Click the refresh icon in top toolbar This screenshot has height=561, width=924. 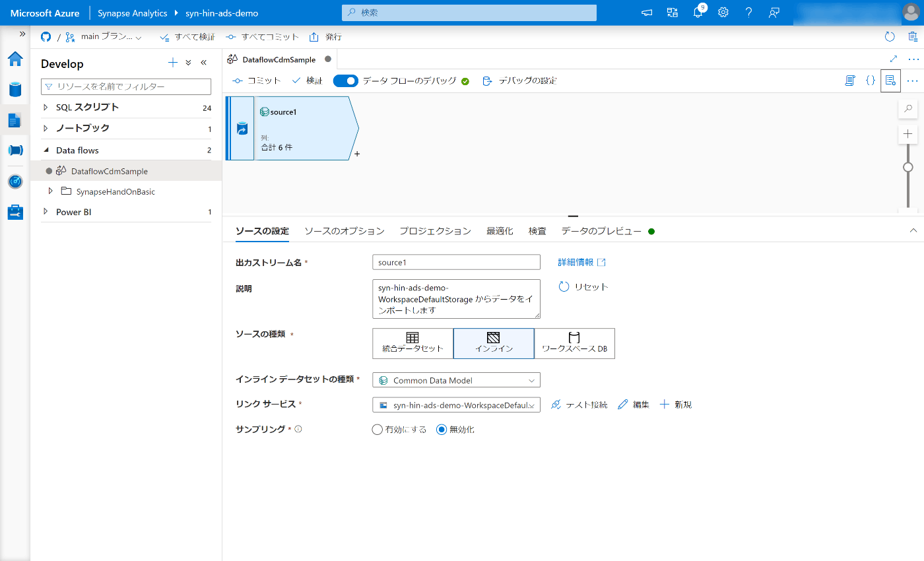(890, 37)
